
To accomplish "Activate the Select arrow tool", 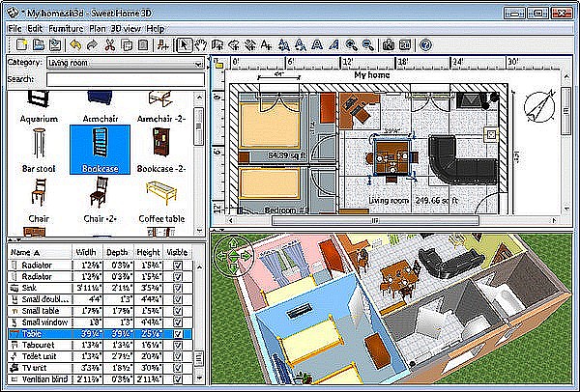I will click(x=185, y=45).
